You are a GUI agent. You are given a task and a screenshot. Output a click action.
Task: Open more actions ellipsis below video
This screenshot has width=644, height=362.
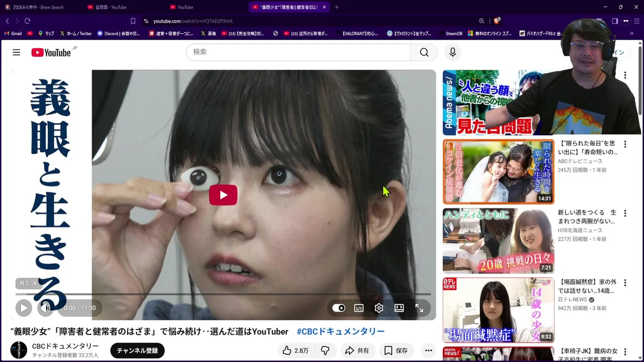[x=429, y=350]
